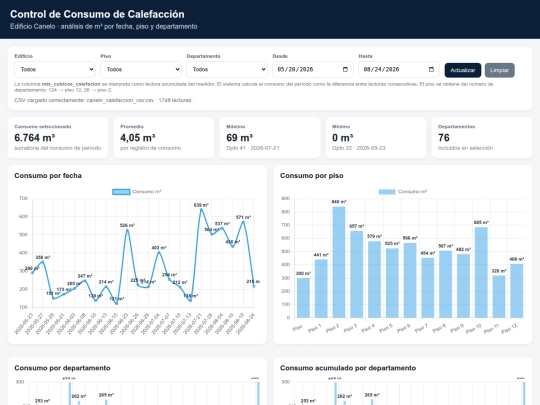Click the 526 m³ data point on line chart

[127, 230]
